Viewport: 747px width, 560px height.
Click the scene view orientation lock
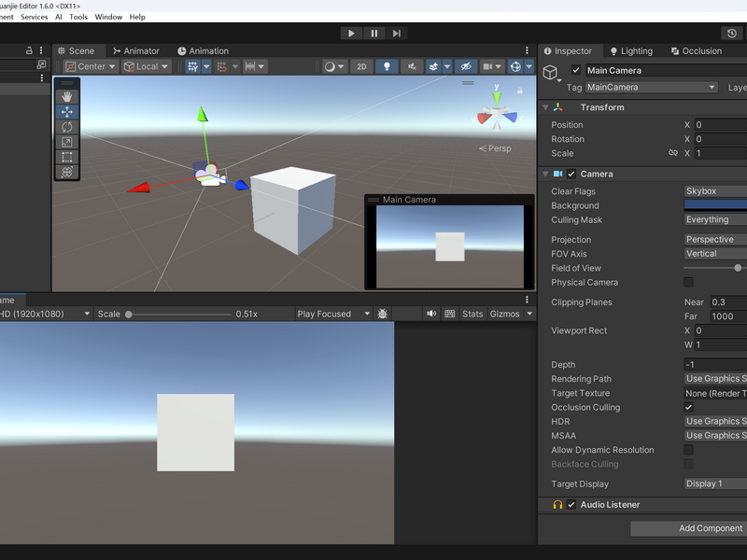coord(520,91)
